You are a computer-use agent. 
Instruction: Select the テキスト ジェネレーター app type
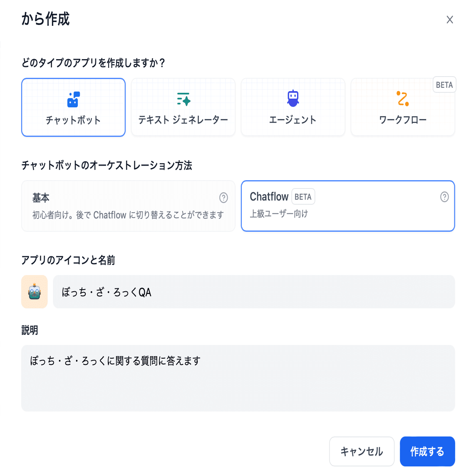click(183, 107)
